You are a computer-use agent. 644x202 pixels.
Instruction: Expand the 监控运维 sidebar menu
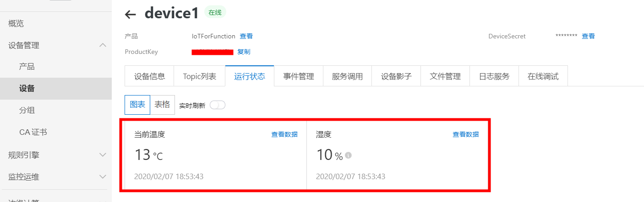(x=103, y=177)
